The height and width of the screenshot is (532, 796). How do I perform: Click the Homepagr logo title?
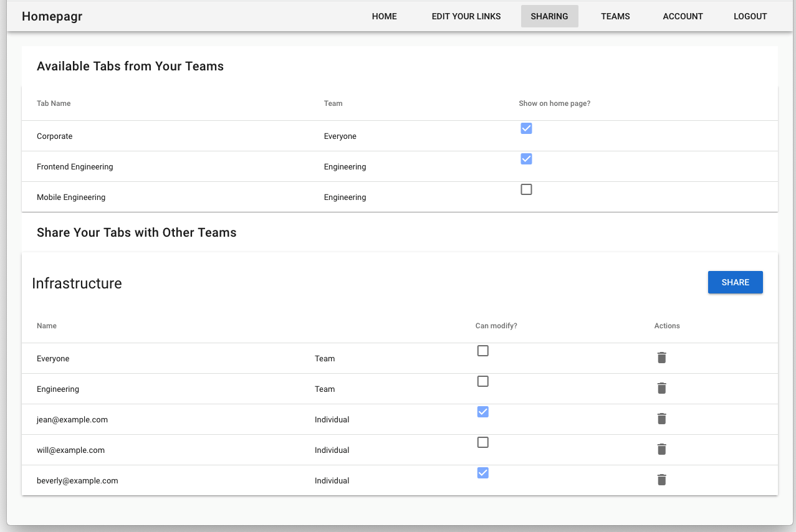click(x=52, y=16)
